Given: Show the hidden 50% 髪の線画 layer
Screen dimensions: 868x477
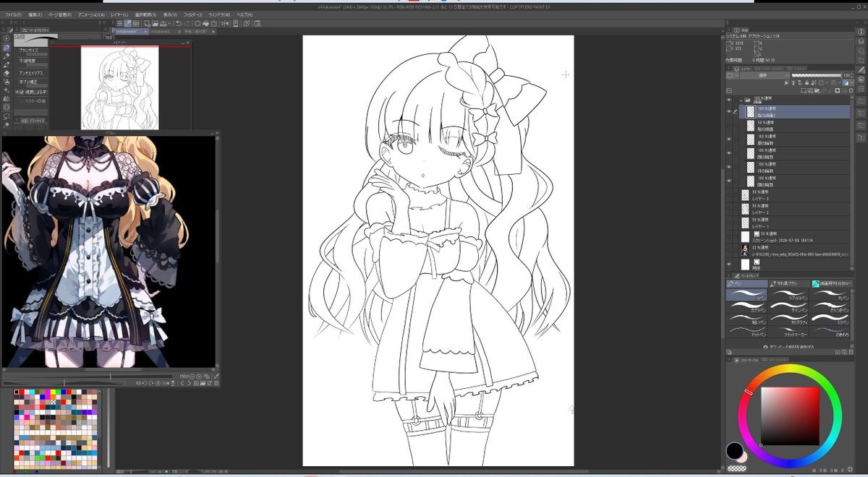Looking at the screenshot, I should pos(729,125).
